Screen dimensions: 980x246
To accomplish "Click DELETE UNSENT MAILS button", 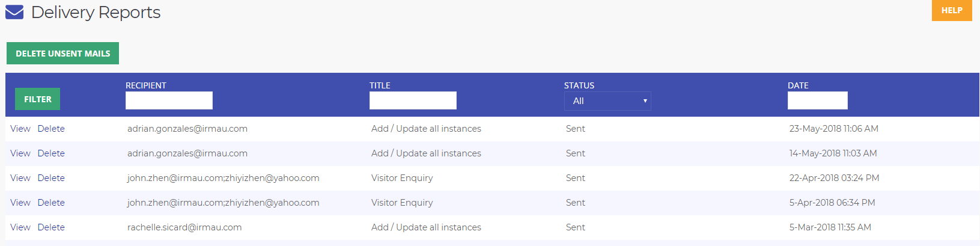I will pos(62,54).
